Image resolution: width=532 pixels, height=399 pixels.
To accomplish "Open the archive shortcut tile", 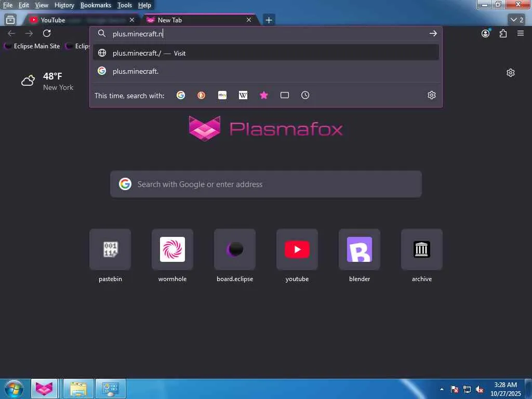I will point(422,249).
